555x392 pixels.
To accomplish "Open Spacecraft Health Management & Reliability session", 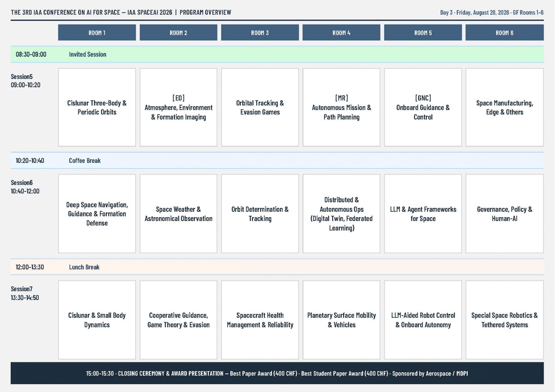I will (x=260, y=320).
